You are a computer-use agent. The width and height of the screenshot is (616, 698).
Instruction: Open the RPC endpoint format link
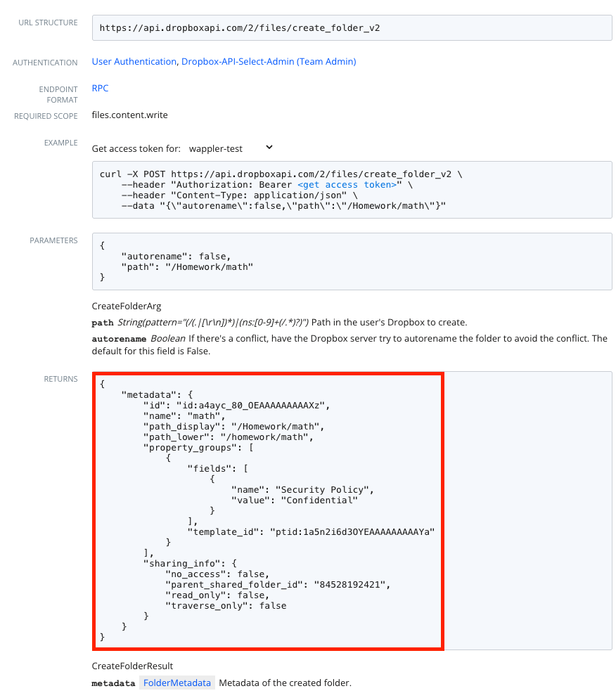101,88
